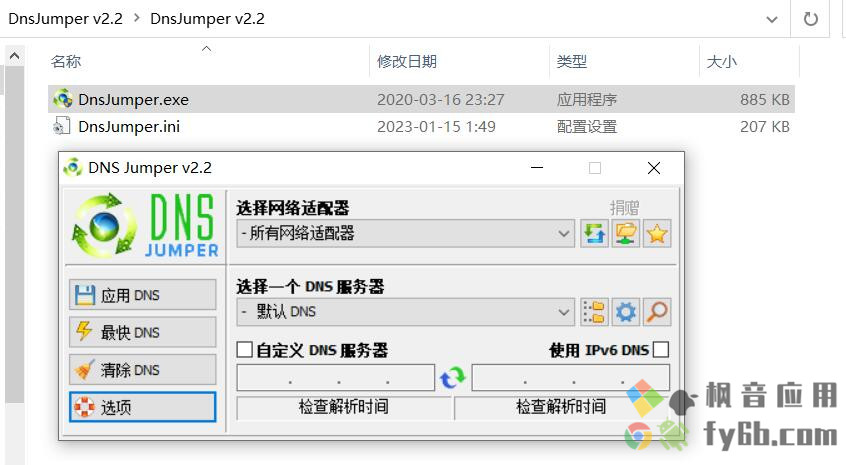Screen dimensions: 846x465
Task: Click the 207 KB size cell
Action: pyautogui.click(x=765, y=126)
